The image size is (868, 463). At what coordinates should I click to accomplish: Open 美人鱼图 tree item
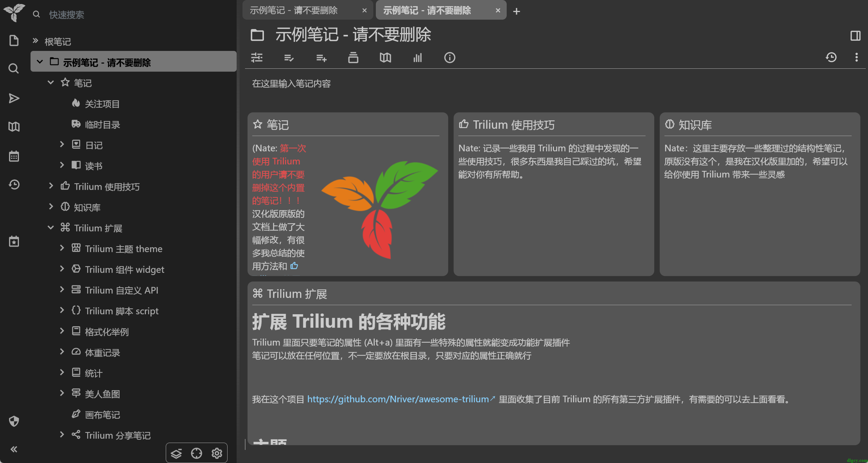[103, 394]
